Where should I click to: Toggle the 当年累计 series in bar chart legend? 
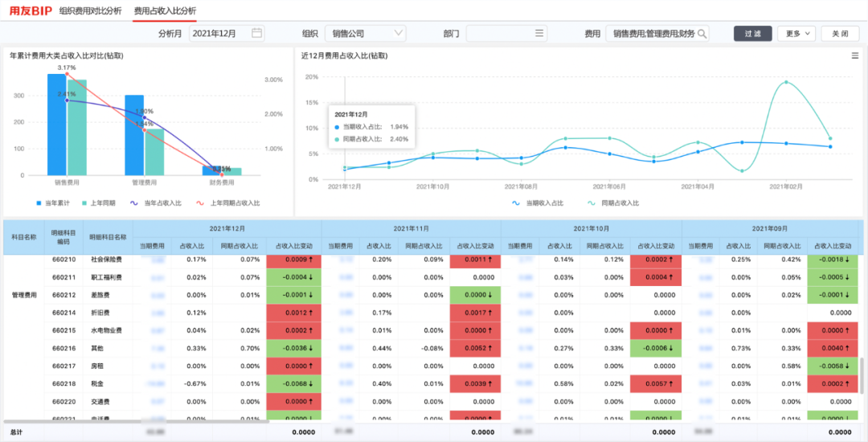click(39, 203)
